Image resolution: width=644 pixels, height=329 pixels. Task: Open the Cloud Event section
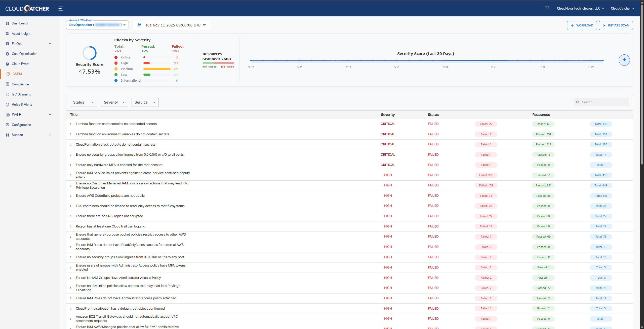(x=21, y=64)
